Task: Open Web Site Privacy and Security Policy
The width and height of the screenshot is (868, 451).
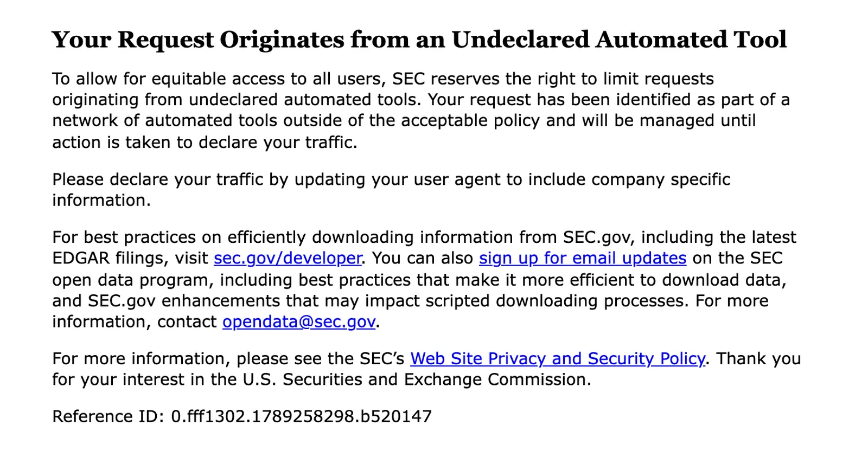Action: [558, 359]
